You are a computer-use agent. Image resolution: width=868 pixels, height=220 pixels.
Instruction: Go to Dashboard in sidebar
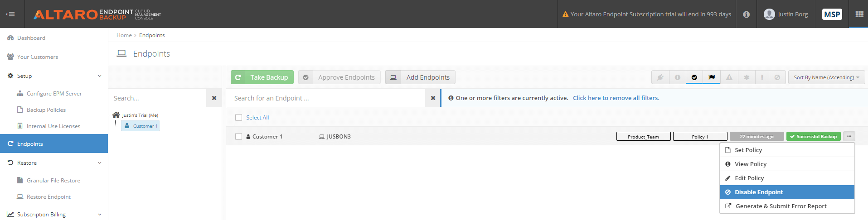pyautogui.click(x=31, y=38)
